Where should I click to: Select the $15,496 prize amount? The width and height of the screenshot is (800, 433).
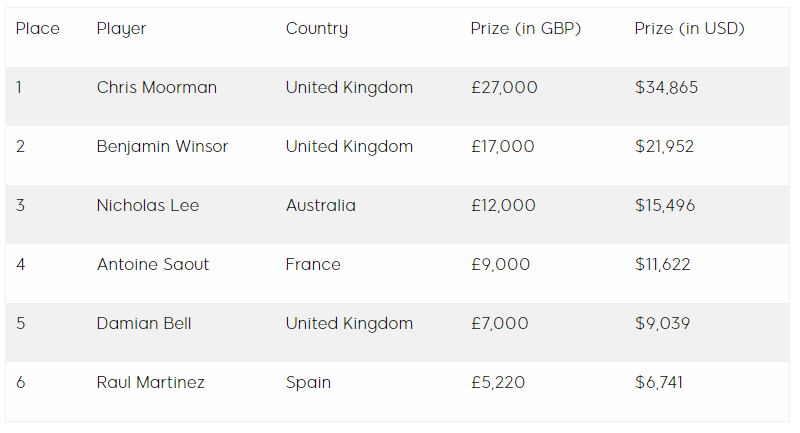pos(664,206)
